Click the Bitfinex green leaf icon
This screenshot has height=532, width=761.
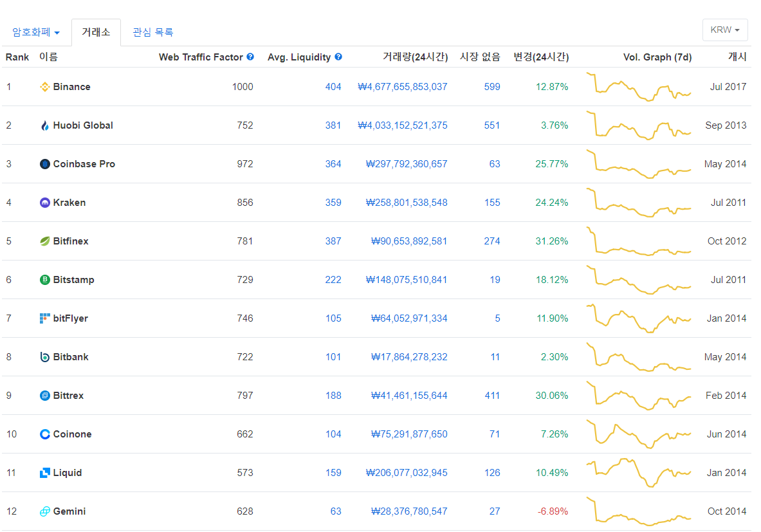click(45, 241)
